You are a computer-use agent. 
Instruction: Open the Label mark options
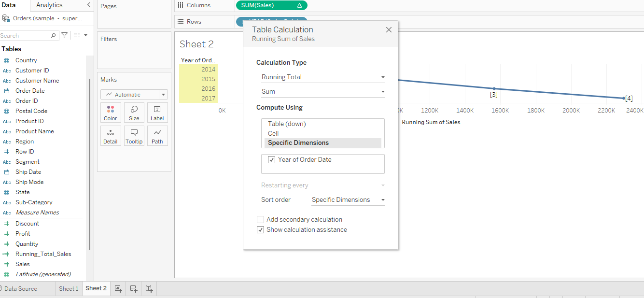157,112
